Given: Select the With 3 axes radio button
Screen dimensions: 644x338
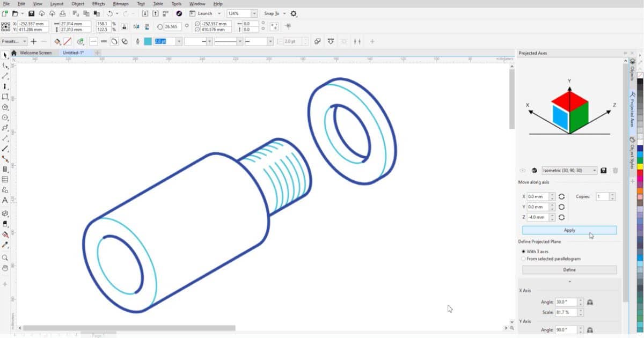Looking at the screenshot, I should coord(523,251).
